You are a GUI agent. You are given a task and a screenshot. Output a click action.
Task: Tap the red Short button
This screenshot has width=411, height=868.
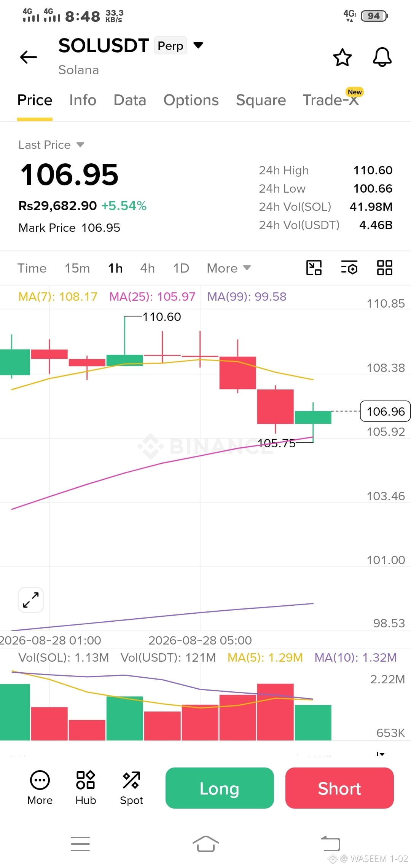point(339,788)
